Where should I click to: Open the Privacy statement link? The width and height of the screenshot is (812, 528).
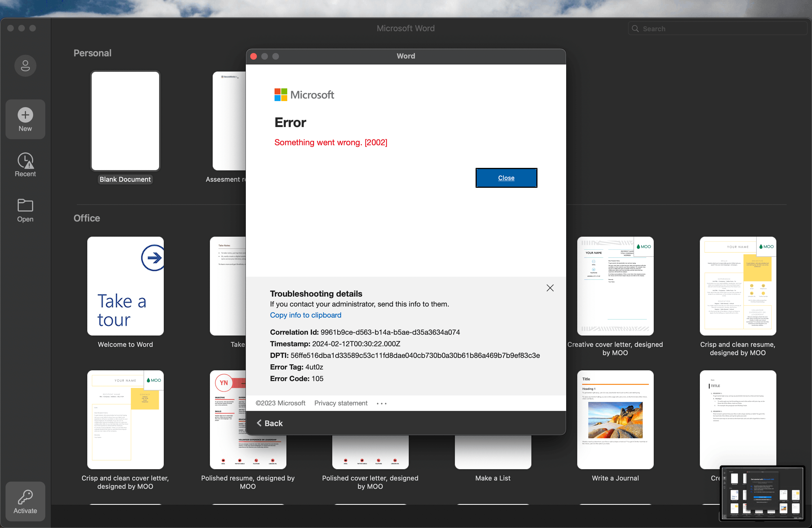(341, 403)
